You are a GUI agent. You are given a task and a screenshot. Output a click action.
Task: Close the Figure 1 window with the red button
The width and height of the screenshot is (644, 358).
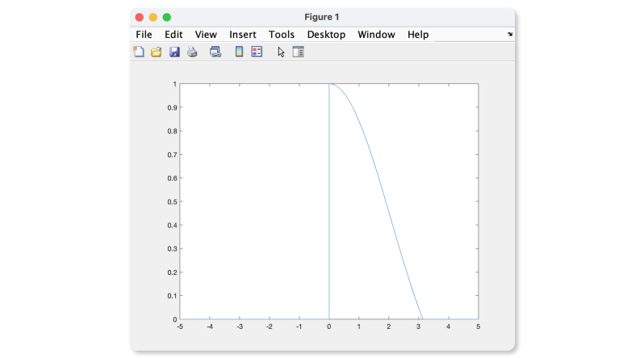(x=140, y=17)
